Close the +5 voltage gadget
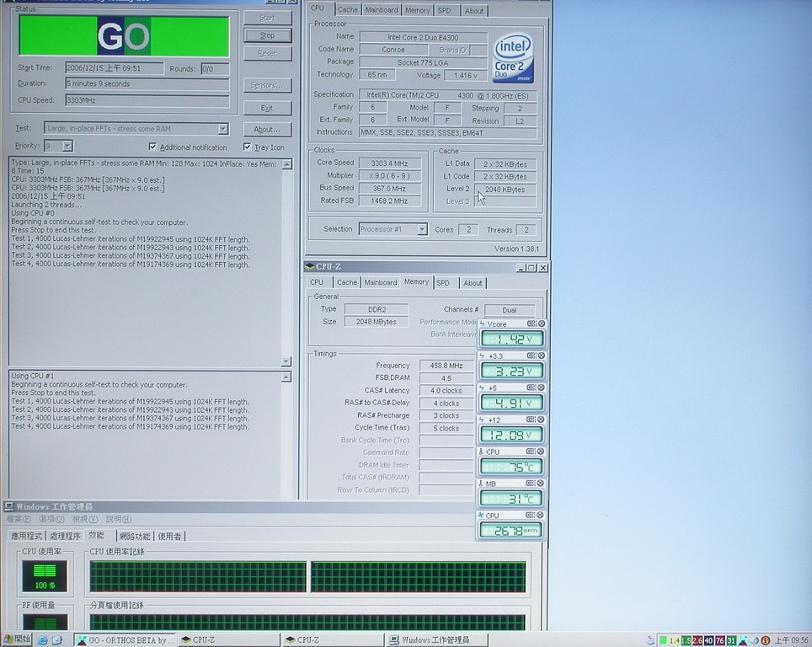This screenshot has width=812, height=647. [541, 388]
